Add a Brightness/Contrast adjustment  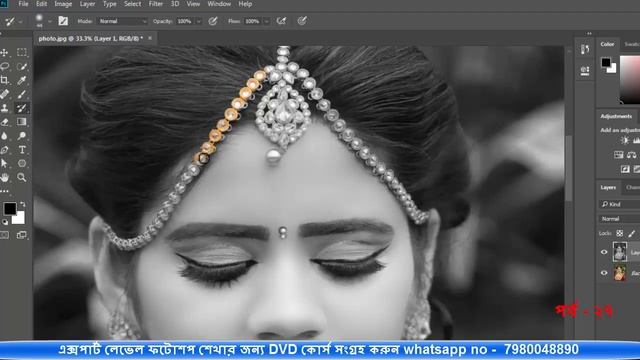pos(624,141)
